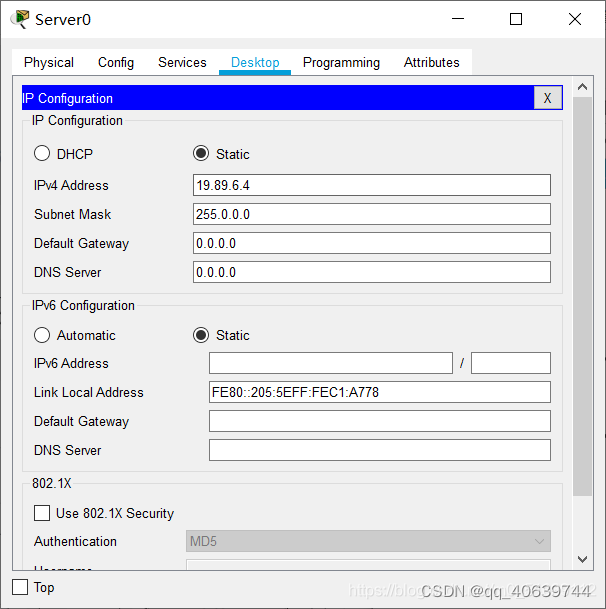Click the IPv4 Address field

372,185
